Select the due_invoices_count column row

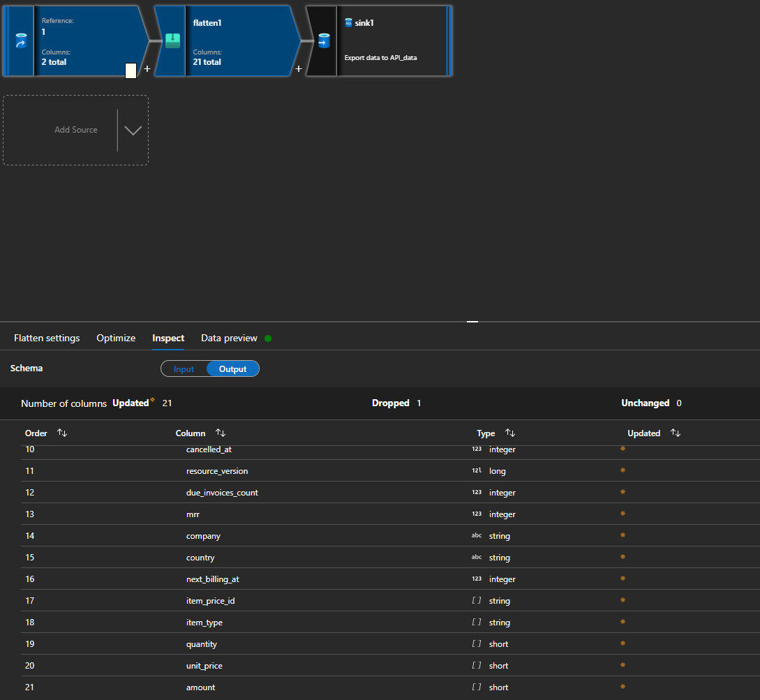[x=390, y=492]
